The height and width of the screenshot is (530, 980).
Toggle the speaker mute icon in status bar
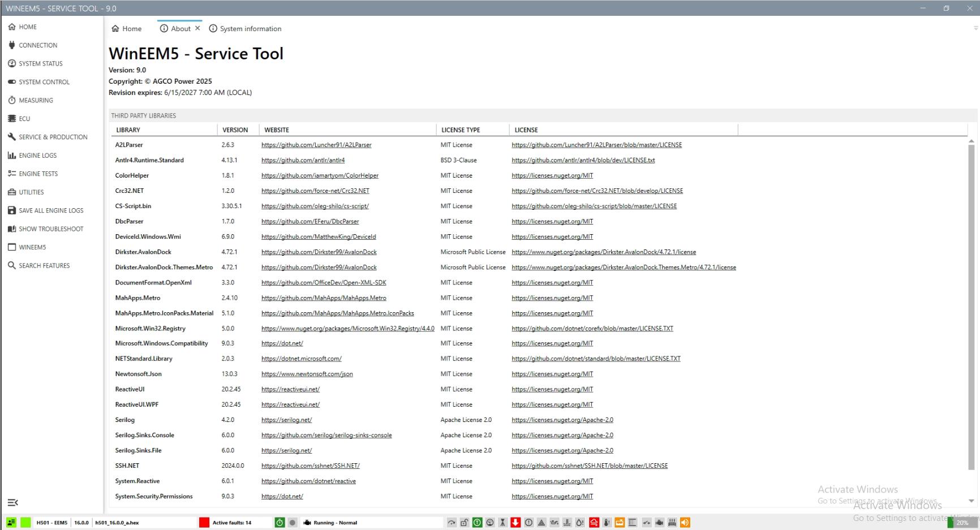coord(685,523)
